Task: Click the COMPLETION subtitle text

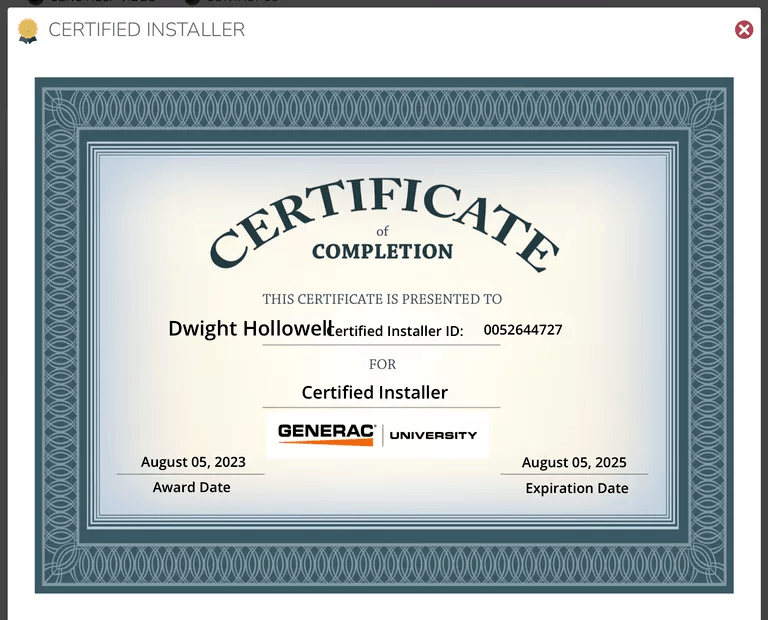Action: pyautogui.click(x=382, y=252)
